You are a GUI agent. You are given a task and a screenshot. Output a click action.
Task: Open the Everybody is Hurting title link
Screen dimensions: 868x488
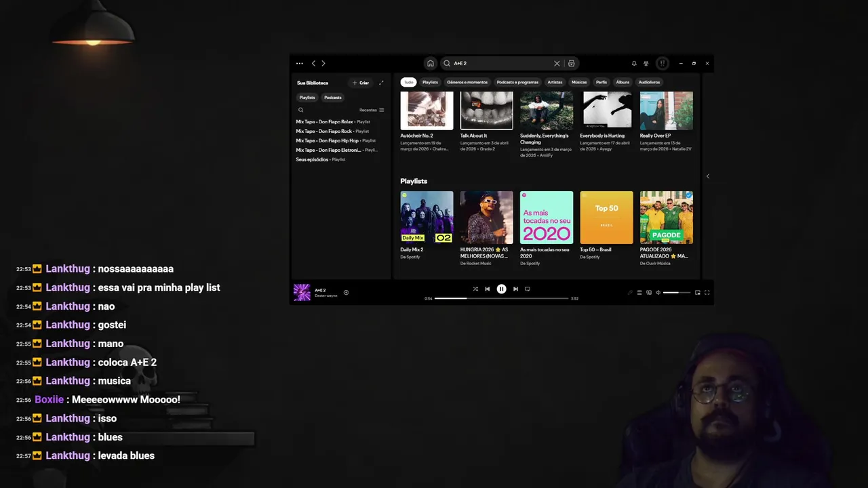602,136
